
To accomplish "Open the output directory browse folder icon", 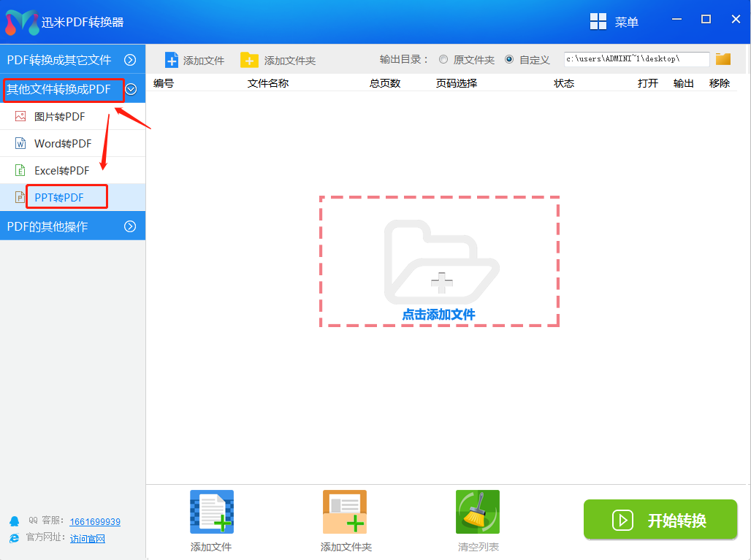I will point(723,59).
